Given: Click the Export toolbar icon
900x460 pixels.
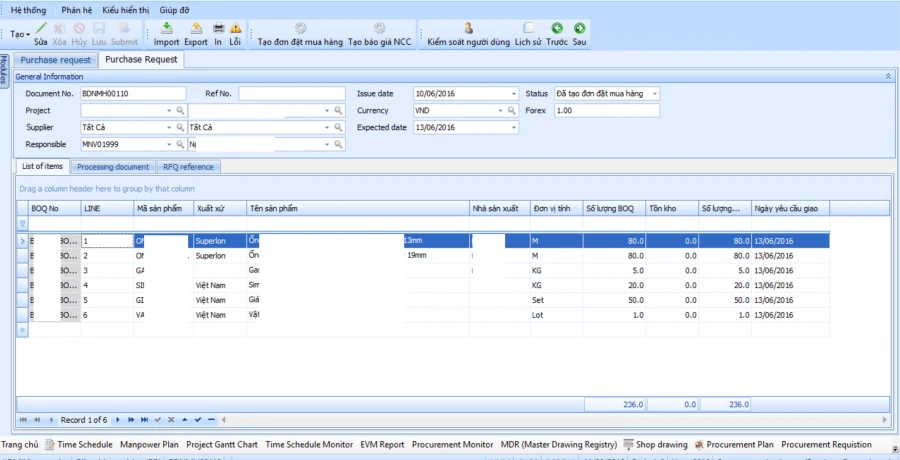Looking at the screenshot, I should click(x=196, y=28).
